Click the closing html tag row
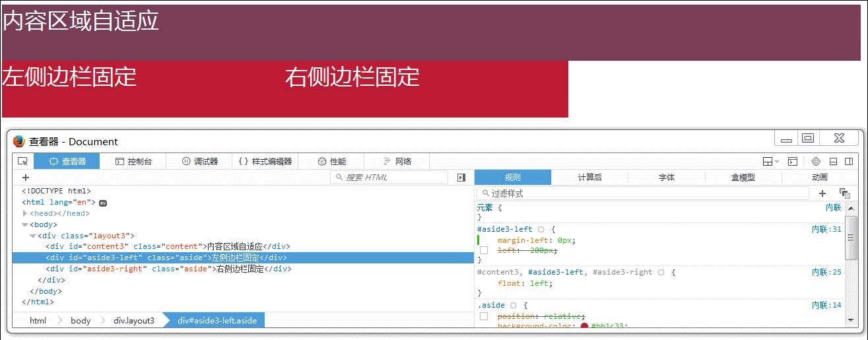The height and width of the screenshot is (340, 868). tap(244, 302)
